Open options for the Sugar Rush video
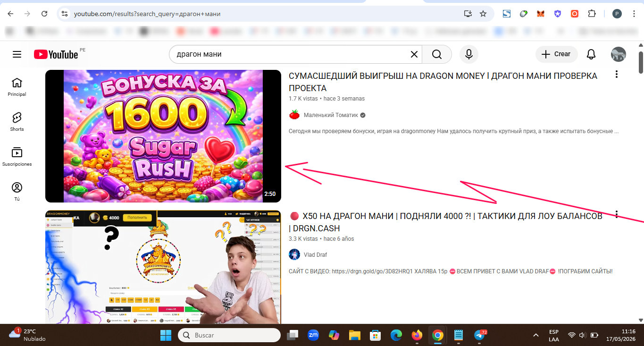The height and width of the screenshot is (346, 644). (616, 75)
